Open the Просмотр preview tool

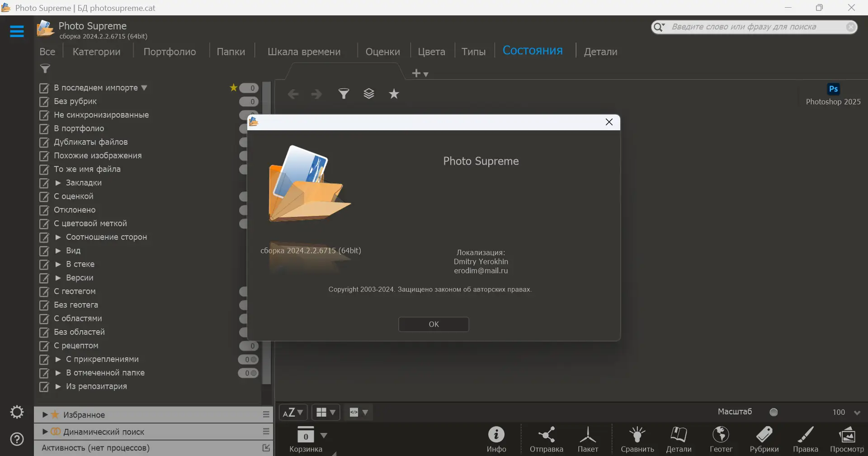point(847,439)
